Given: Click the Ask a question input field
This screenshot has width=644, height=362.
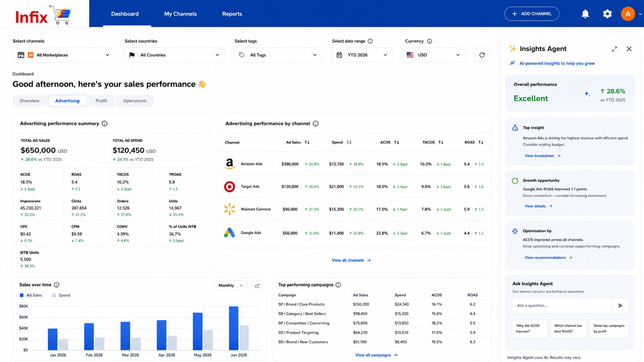Looking at the screenshot, I should point(562,305).
